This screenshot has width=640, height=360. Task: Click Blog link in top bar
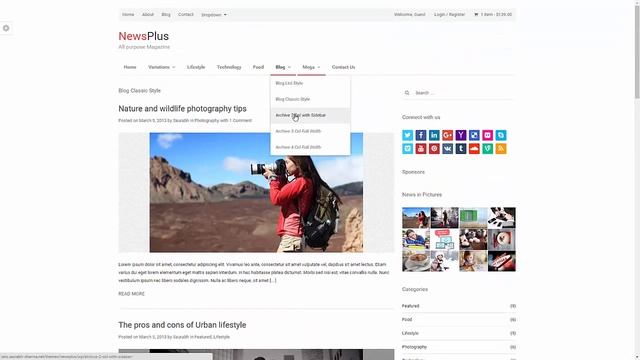(166, 14)
